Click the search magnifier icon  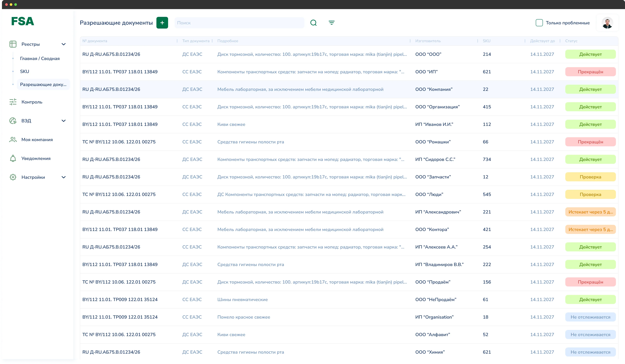313,23
